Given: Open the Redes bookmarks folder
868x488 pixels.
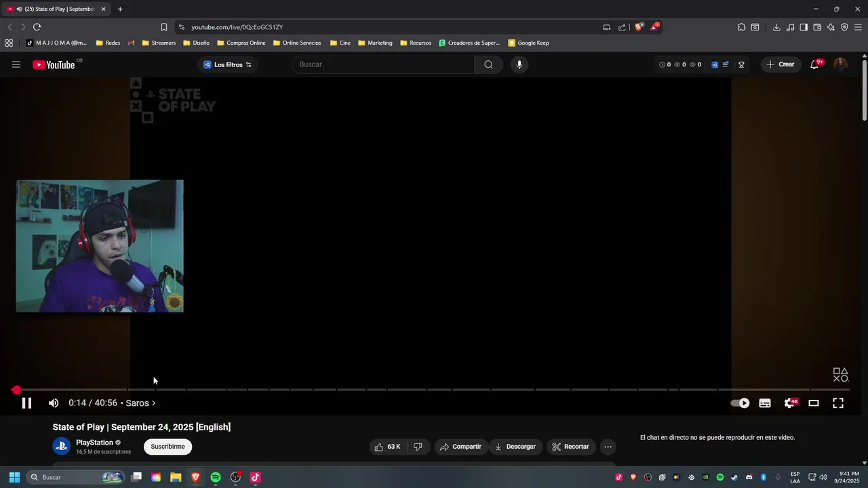Looking at the screenshot, I should [x=108, y=43].
